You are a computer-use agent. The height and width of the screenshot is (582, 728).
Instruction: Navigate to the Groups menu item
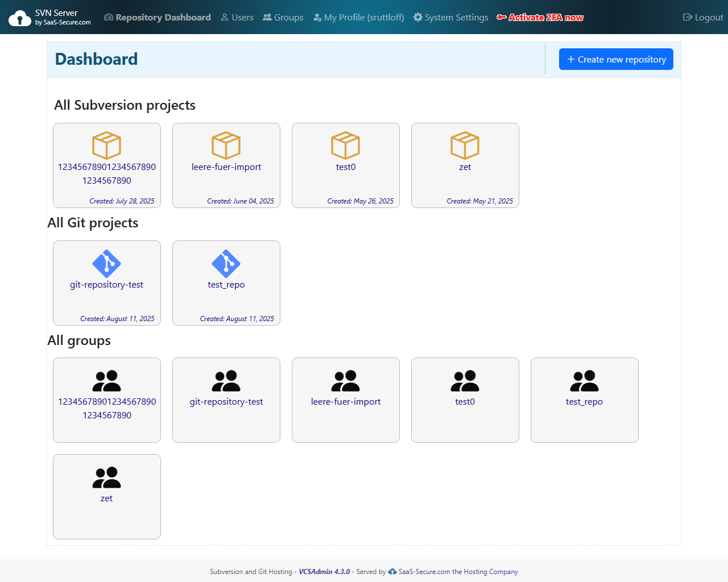[x=283, y=18]
